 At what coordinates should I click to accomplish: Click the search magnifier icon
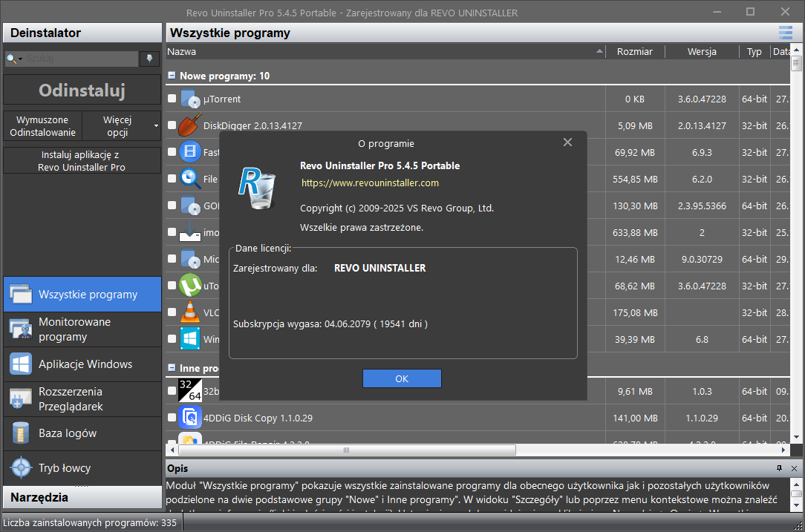(x=10, y=59)
